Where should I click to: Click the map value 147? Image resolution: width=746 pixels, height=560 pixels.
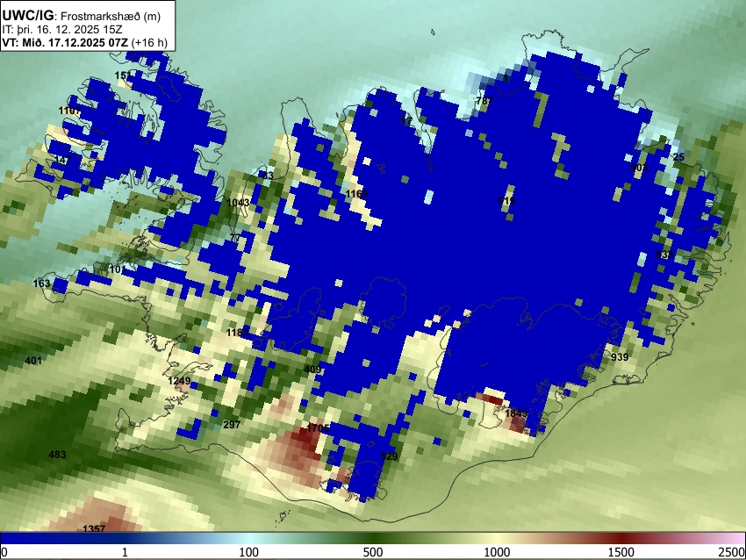click(x=63, y=160)
